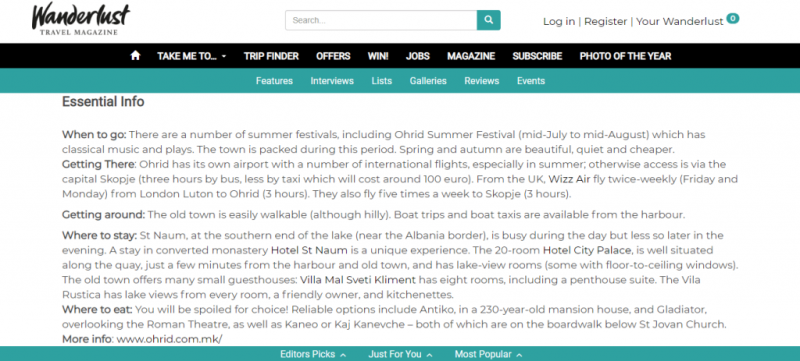Expand the Take Me To dropdown menu
Image resolution: width=800 pixels, height=361 pixels.
pyautogui.click(x=191, y=56)
